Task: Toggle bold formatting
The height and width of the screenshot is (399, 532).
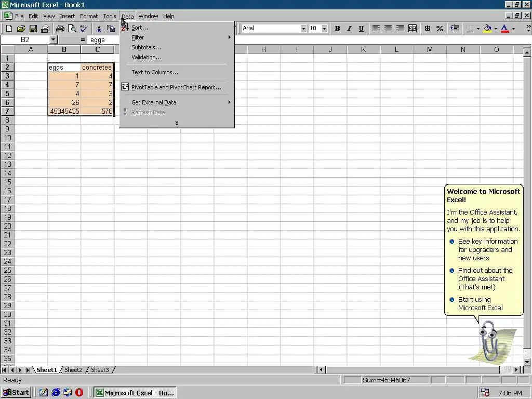Action: click(x=337, y=29)
